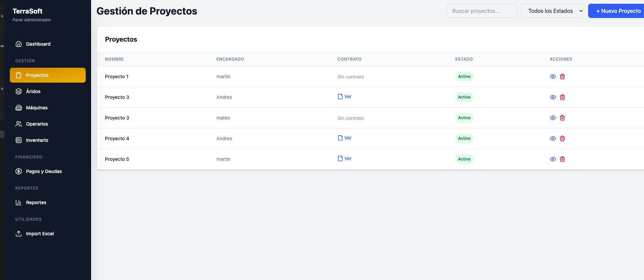Click the Nuevo Proyecto button

click(x=618, y=11)
